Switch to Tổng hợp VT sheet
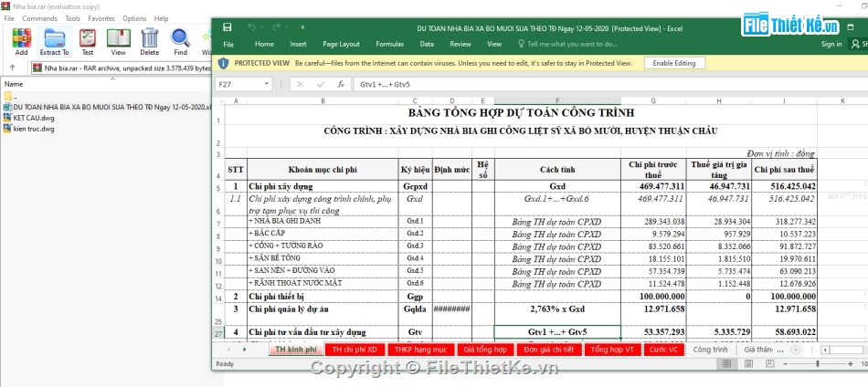The width and height of the screenshot is (868, 387). coord(611,350)
